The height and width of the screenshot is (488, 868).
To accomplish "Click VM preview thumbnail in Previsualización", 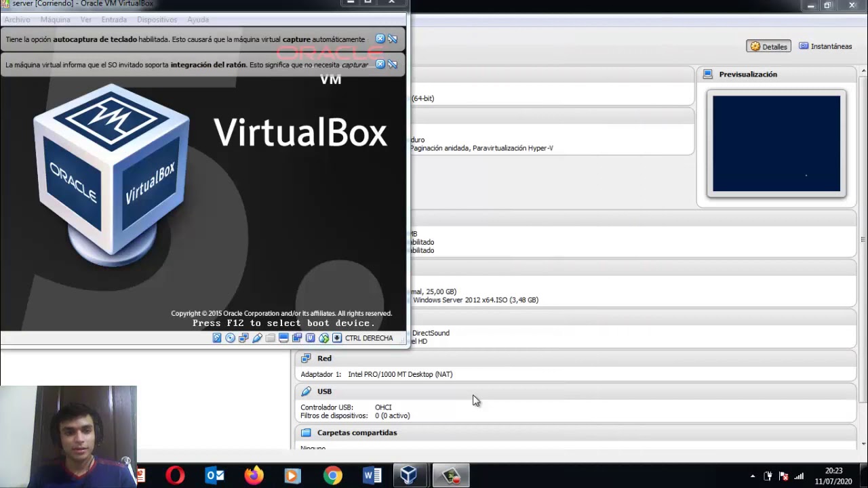I will [x=776, y=144].
